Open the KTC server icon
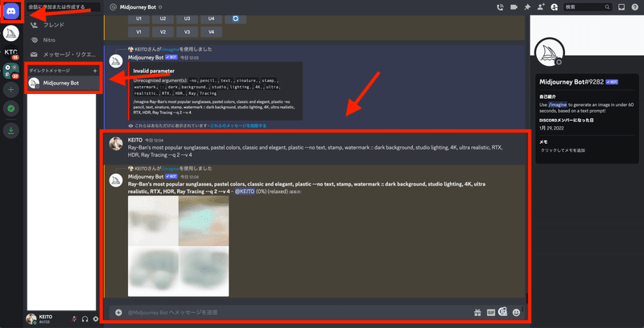 coord(11,52)
